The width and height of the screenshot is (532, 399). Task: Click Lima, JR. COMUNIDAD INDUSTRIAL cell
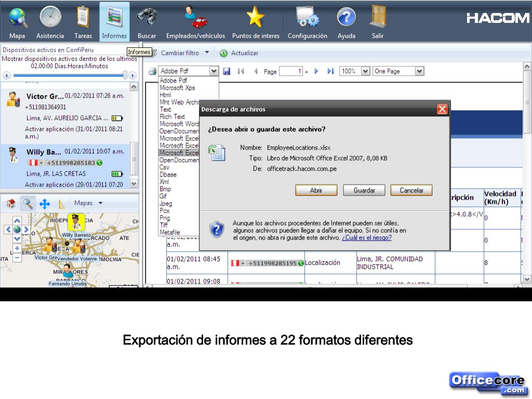(x=395, y=263)
